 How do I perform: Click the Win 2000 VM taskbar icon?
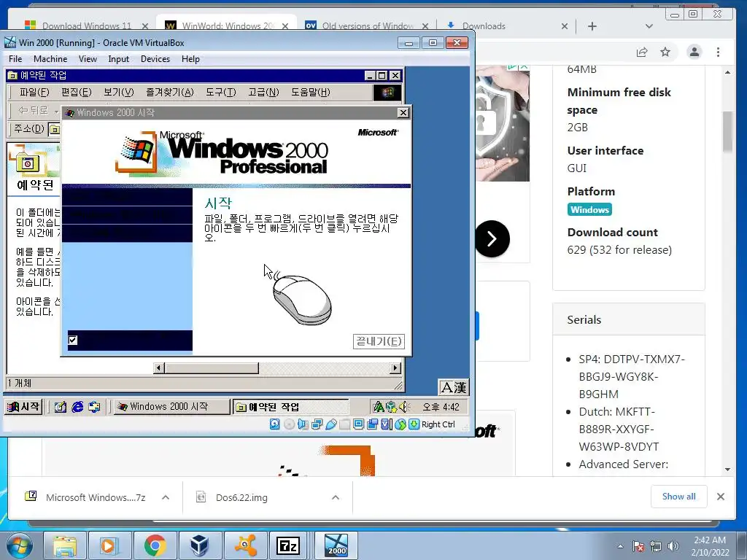336,545
